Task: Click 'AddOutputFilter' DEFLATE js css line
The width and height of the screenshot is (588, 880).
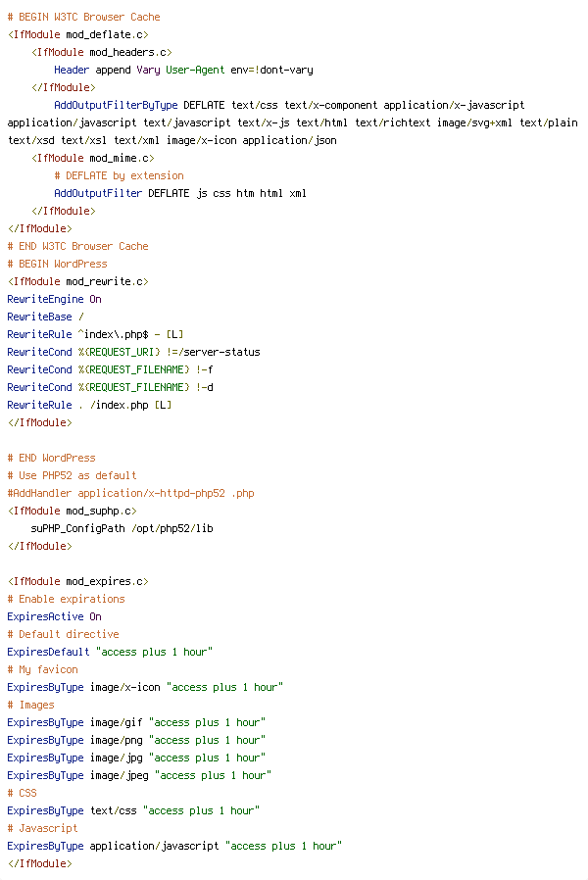Action: click(x=180, y=193)
